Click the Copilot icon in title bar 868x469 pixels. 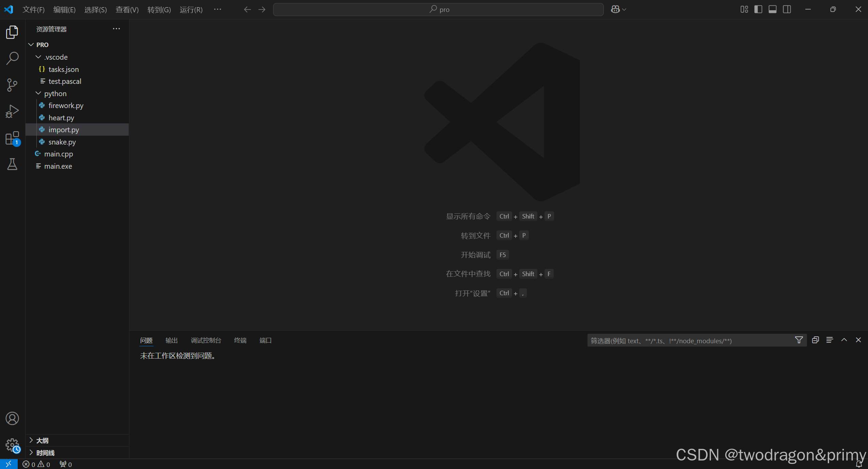pos(615,10)
